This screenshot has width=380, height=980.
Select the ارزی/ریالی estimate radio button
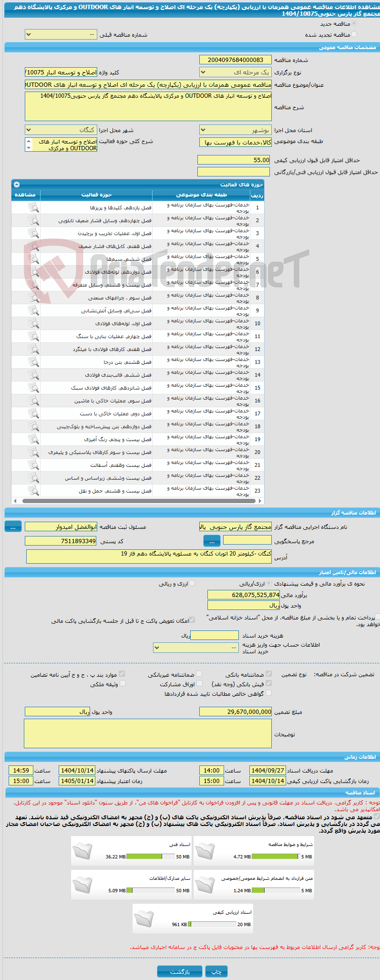[x=269, y=583]
